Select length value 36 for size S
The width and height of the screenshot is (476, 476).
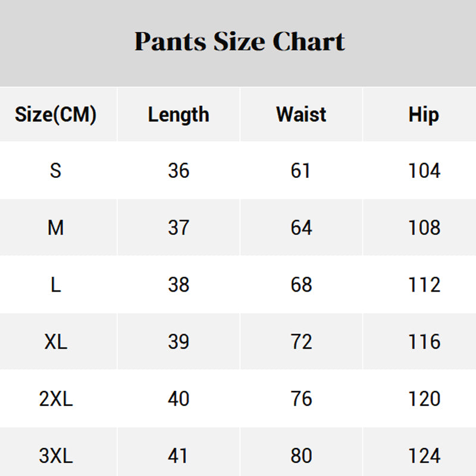click(178, 171)
